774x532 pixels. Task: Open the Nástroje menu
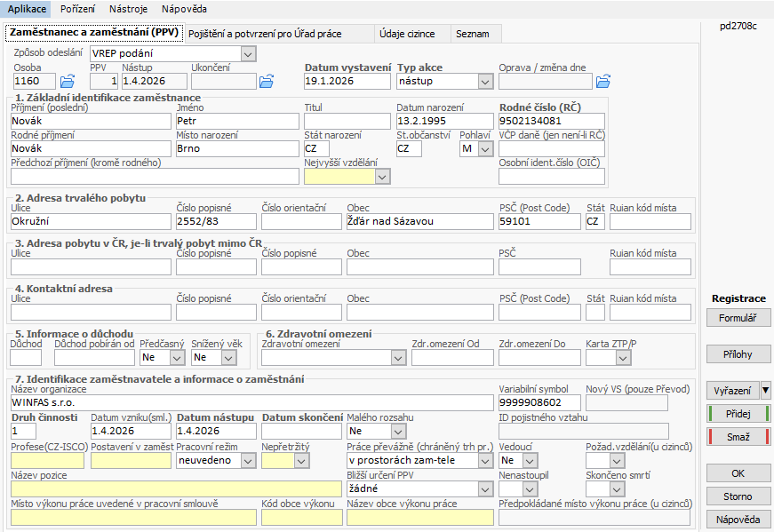[x=128, y=8]
